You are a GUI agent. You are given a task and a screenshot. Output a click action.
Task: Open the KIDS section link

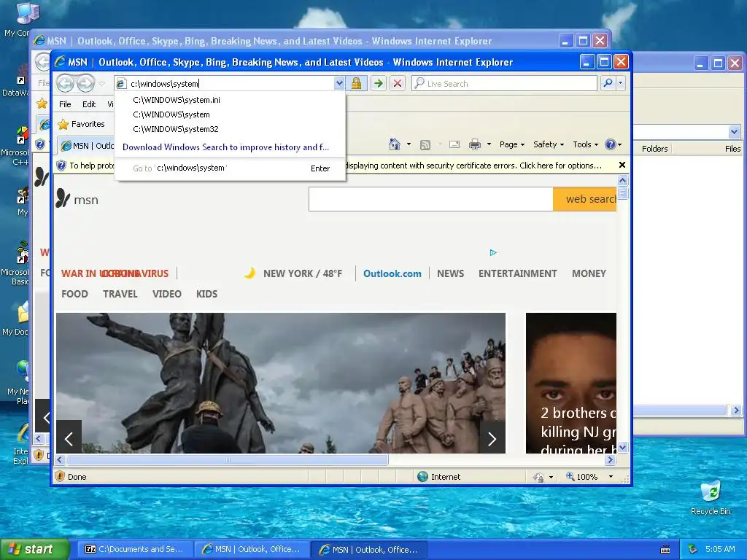pyautogui.click(x=206, y=295)
